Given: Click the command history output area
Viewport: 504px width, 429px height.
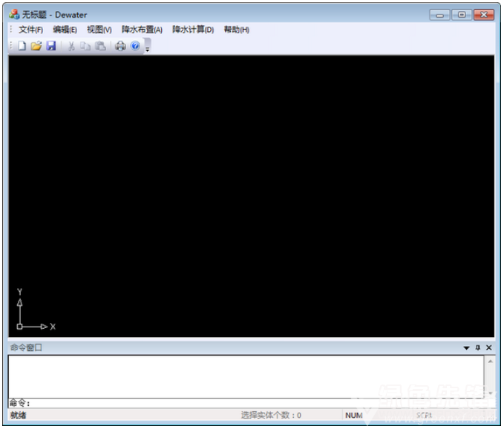Looking at the screenshot, I should 246,376.
